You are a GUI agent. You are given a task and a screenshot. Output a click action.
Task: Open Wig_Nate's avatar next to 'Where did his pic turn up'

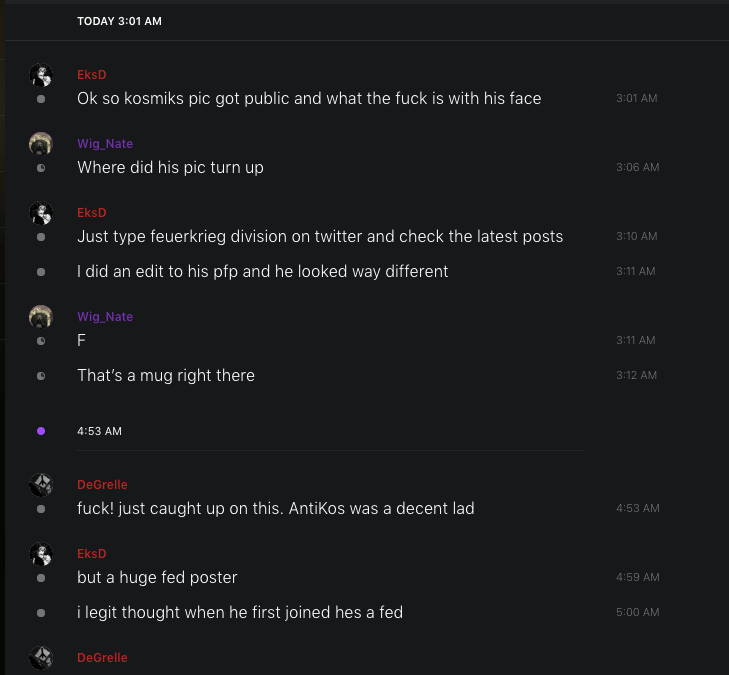pyautogui.click(x=40, y=144)
